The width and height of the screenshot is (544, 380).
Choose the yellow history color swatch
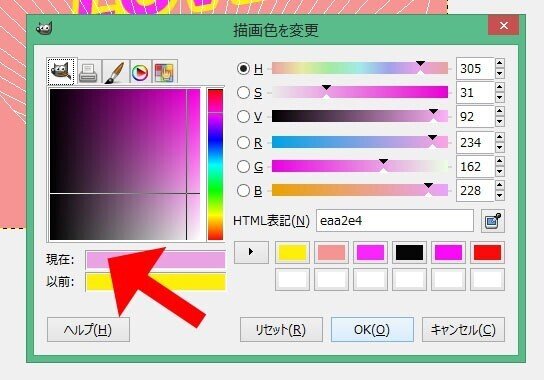point(292,253)
